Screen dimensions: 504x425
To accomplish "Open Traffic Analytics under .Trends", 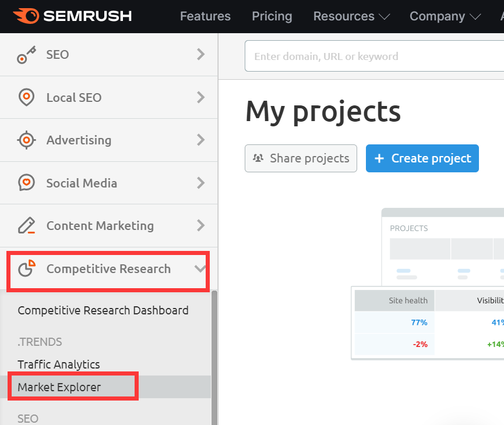I will (x=59, y=364).
